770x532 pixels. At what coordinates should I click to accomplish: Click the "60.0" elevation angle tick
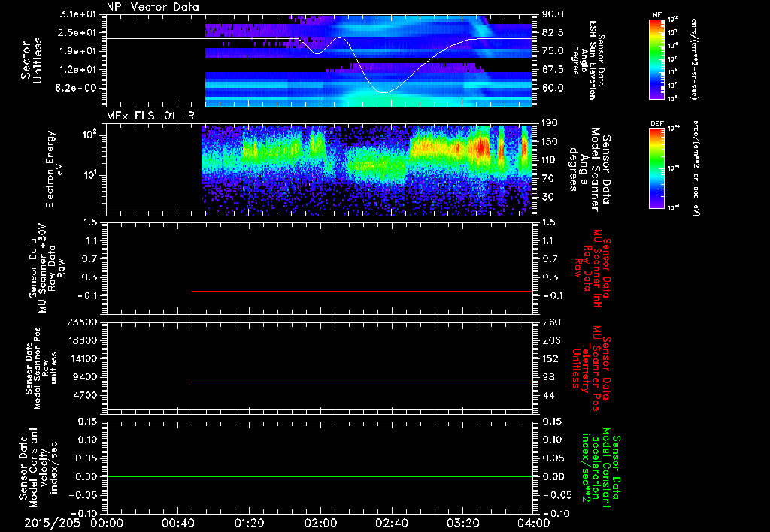pos(553,89)
